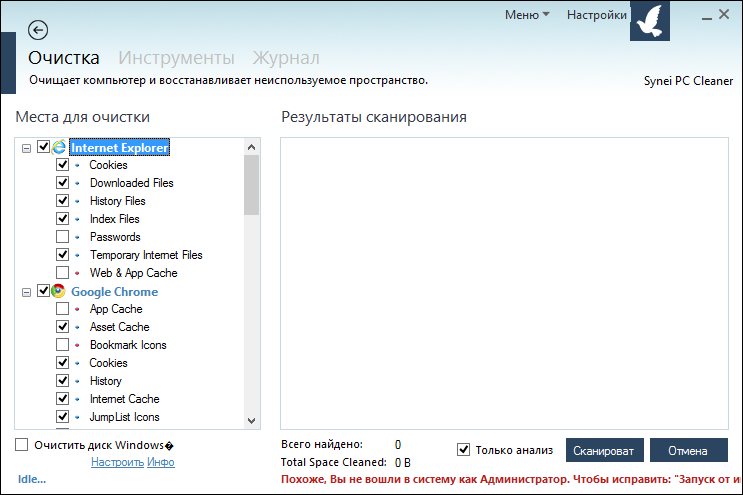The image size is (743, 495).
Task: Click the scroll up arrow in cleanup list
Action: tap(252, 147)
